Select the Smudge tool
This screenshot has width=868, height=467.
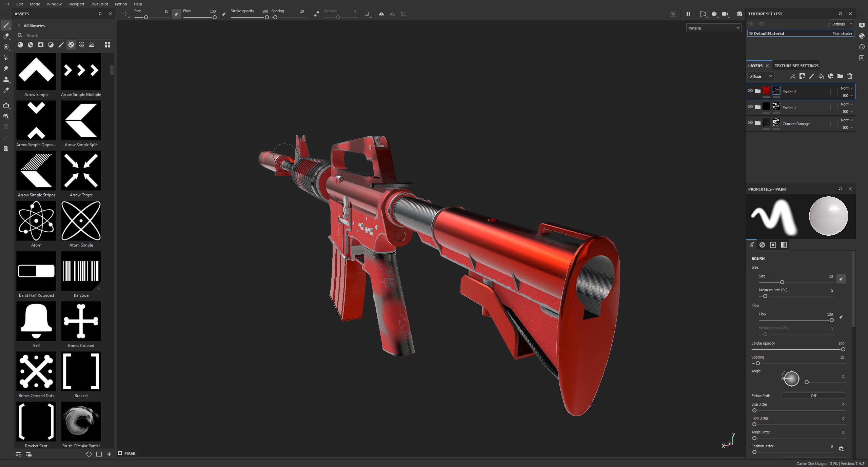[6, 69]
